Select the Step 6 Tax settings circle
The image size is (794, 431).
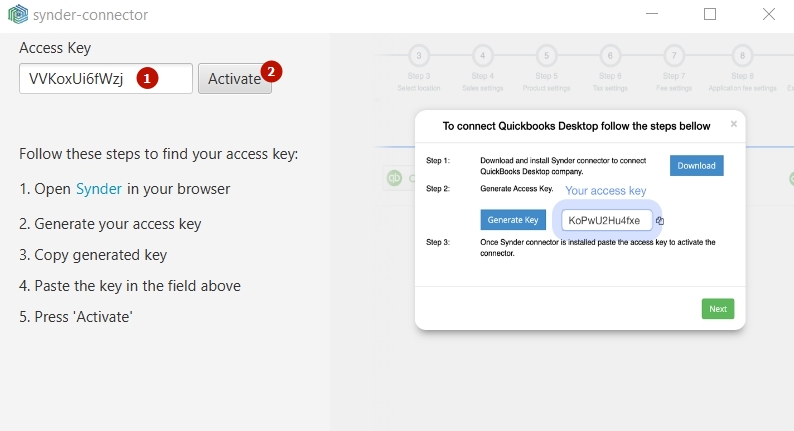(x=610, y=56)
